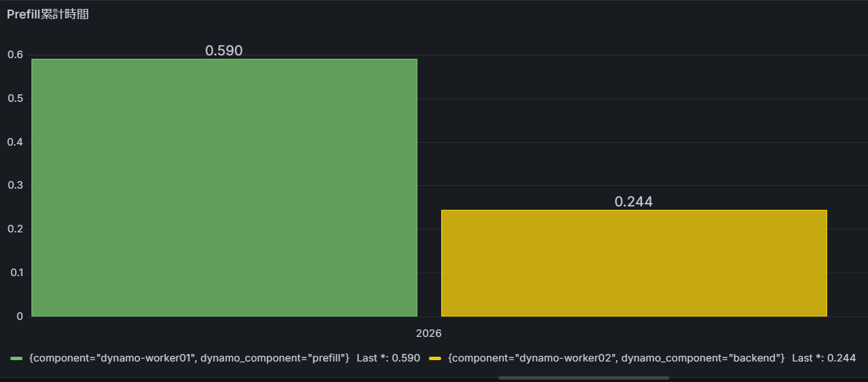Image resolution: width=868 pixels, height=382 pixels.
Task: Click the 0.6 y-axis tick label
Action: coord(15,55)
